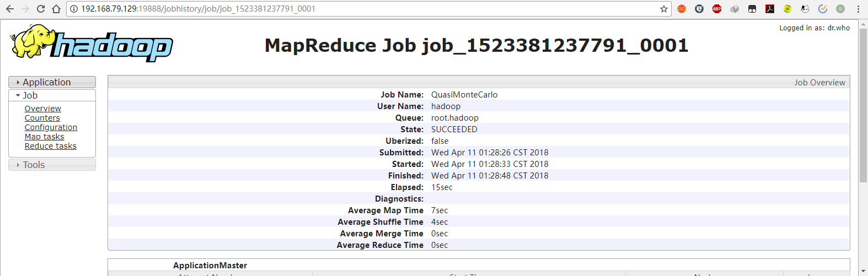Open the Counters link

point(42,118)
